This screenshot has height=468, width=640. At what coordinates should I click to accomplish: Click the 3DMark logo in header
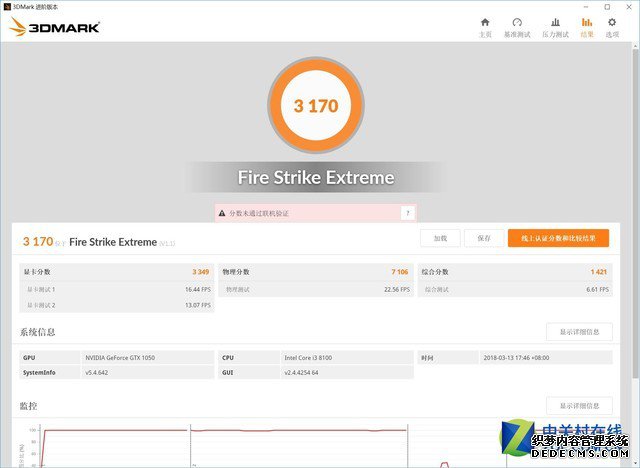pos(54,27)
